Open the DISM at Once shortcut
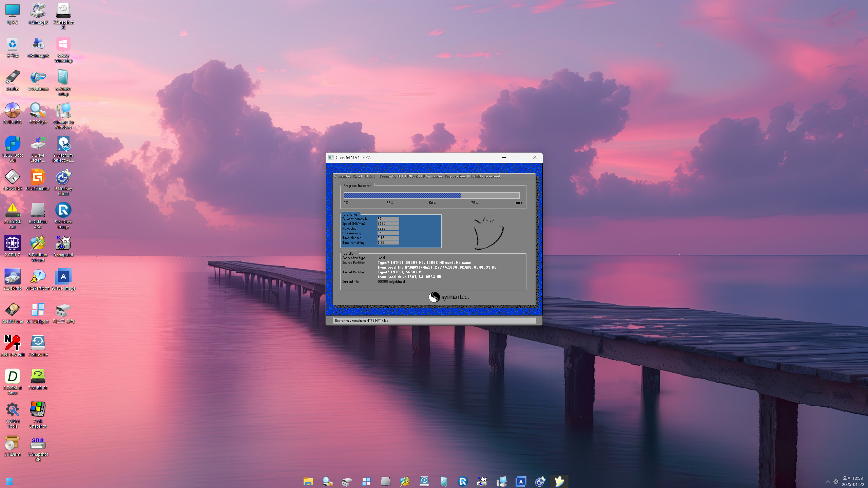The height and width of the screenshot is (488, 868). pyautogui.click(x=13, y=376)
